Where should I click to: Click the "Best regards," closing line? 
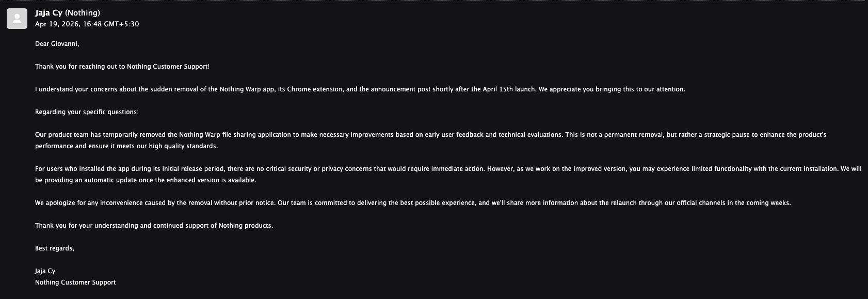55,248
